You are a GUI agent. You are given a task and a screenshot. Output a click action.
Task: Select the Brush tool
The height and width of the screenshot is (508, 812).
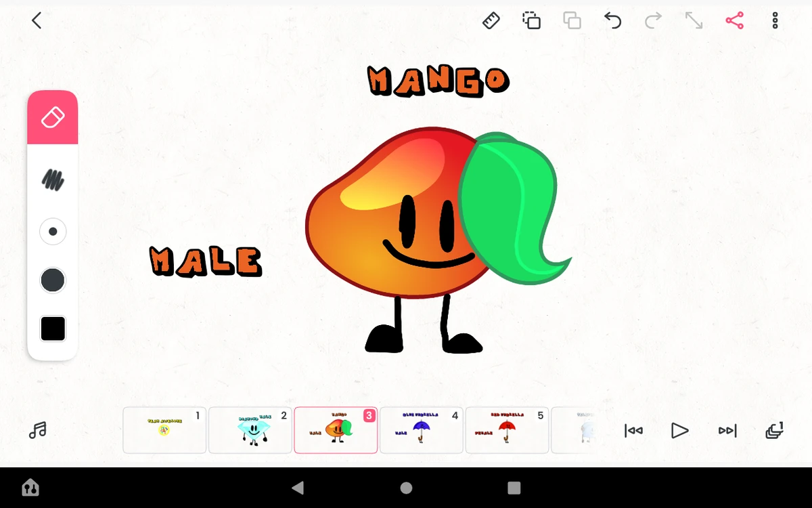pos(53,180)
